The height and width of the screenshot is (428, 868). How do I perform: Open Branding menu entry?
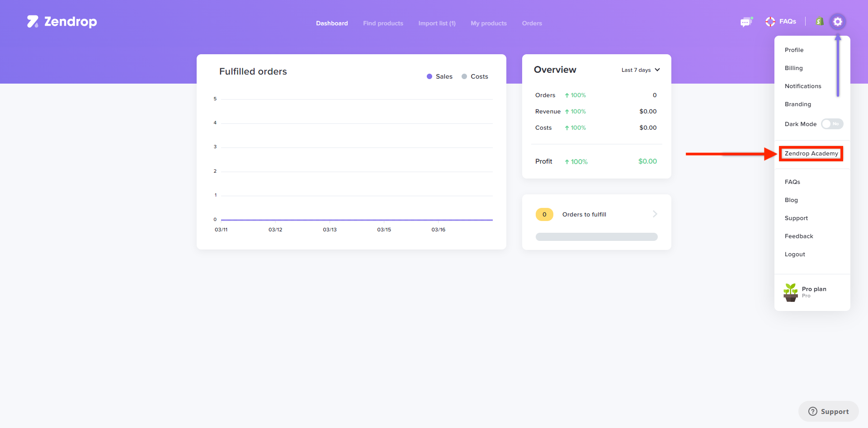[x=797, y=104]
